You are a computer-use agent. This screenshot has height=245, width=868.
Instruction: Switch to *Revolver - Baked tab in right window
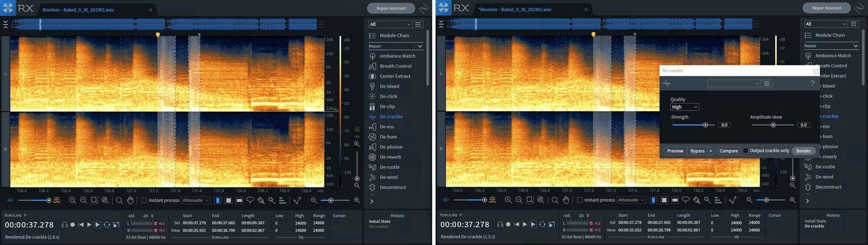click(x=515, y=10)
